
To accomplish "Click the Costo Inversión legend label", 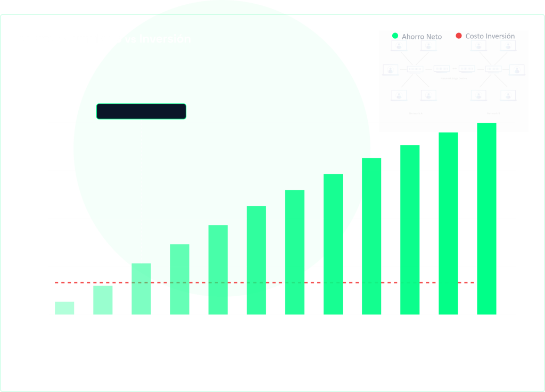I will coord(490,36).
